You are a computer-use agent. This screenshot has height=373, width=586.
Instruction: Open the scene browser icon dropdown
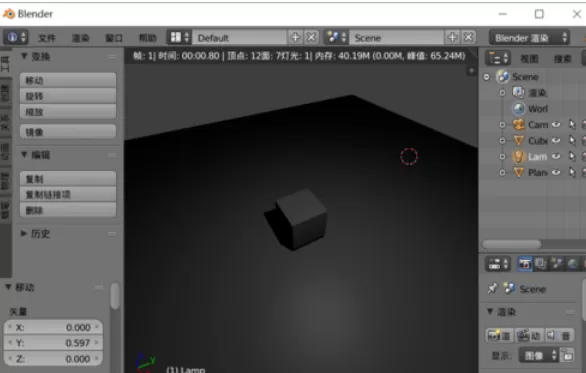point(336,37)
